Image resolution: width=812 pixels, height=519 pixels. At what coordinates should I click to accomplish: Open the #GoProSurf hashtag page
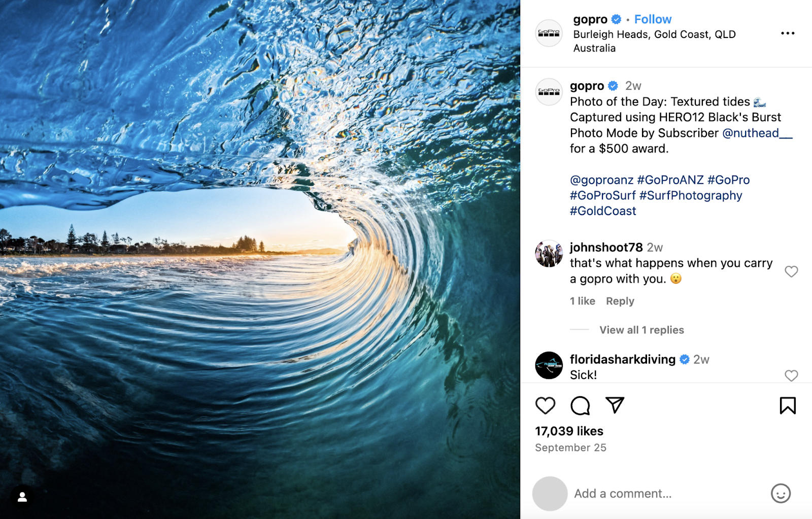(603, 195)
